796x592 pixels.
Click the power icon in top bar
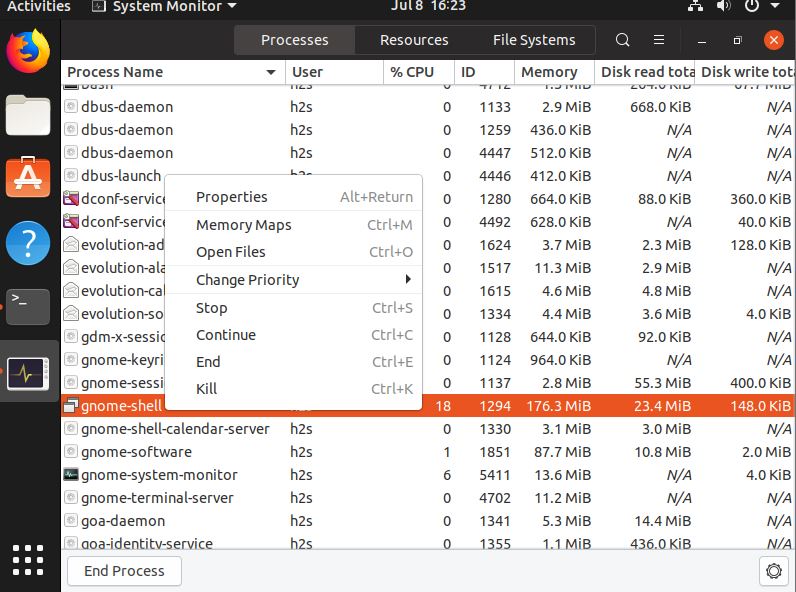[x=752, y=6]
